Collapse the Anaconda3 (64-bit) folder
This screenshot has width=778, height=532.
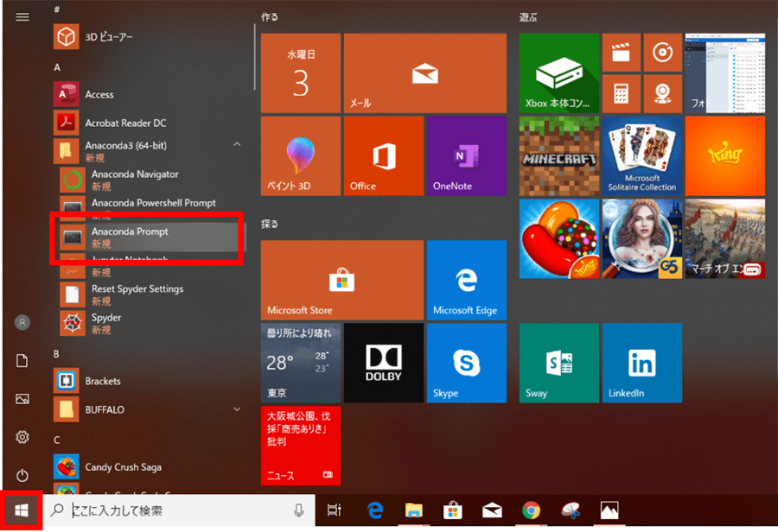point(237,144)
